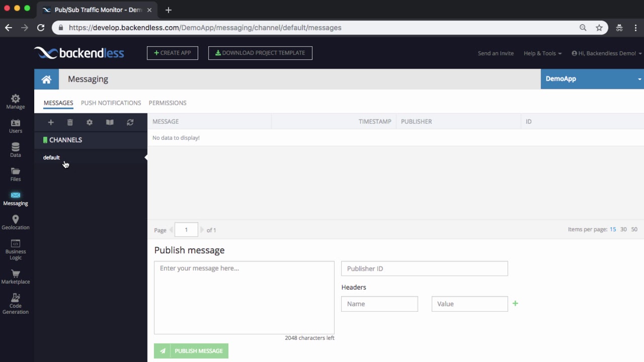This screenshot has height=362, width=644.
Task: Set items per page to 15
Action: (613, 229)
